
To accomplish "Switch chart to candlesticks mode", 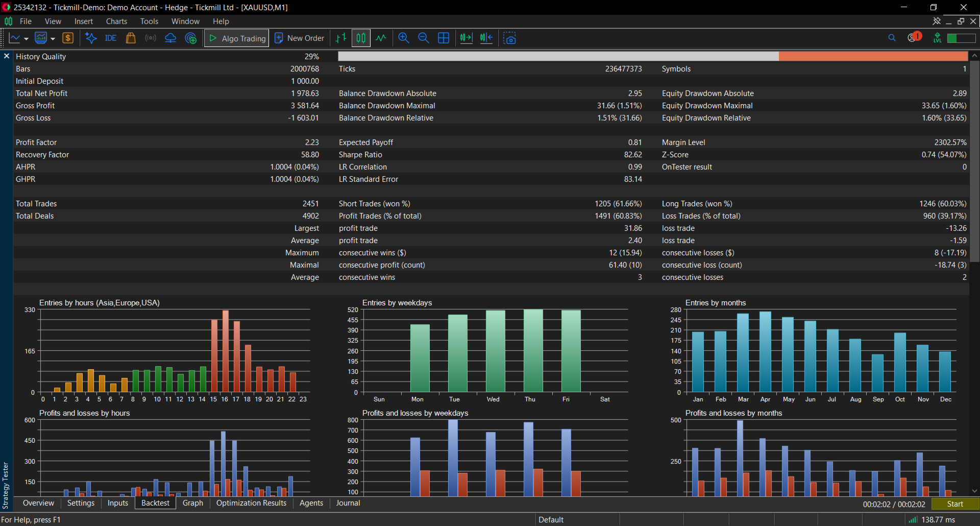I will [361, 38].
